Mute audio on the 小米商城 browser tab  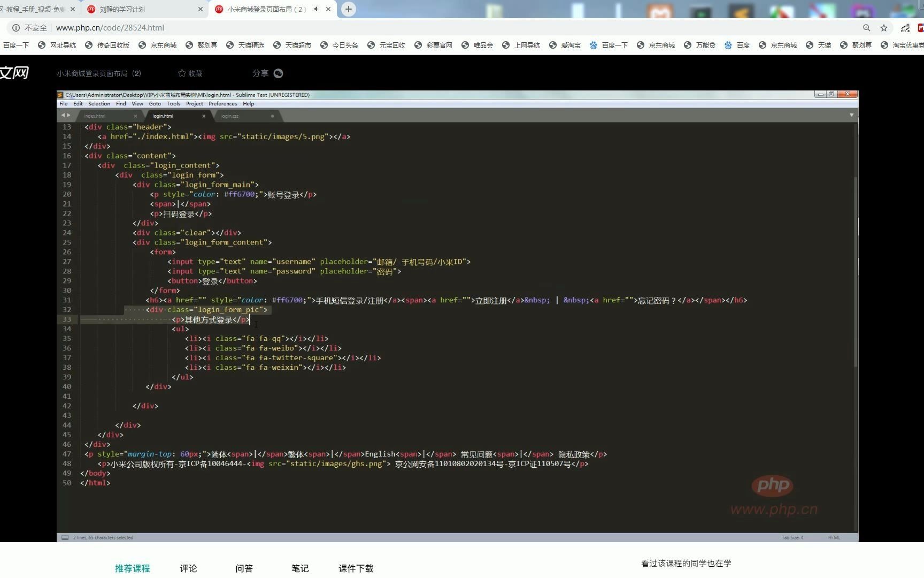[x=317, y=9]
